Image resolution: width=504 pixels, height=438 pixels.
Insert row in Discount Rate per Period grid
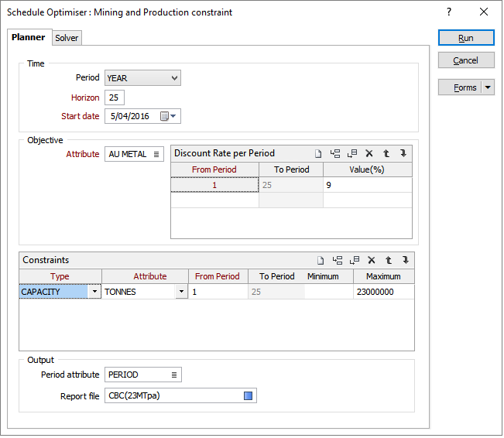(335, 153)
